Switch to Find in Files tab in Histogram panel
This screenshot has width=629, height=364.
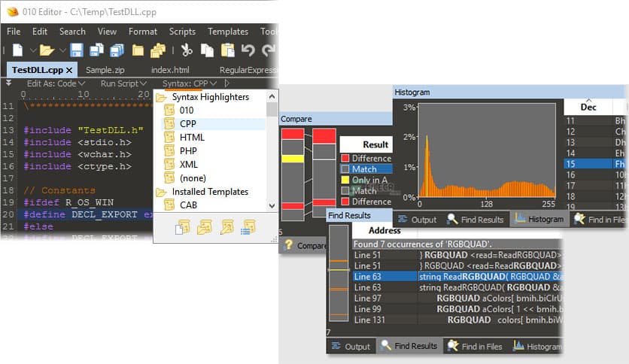click(x=599, y=220)
